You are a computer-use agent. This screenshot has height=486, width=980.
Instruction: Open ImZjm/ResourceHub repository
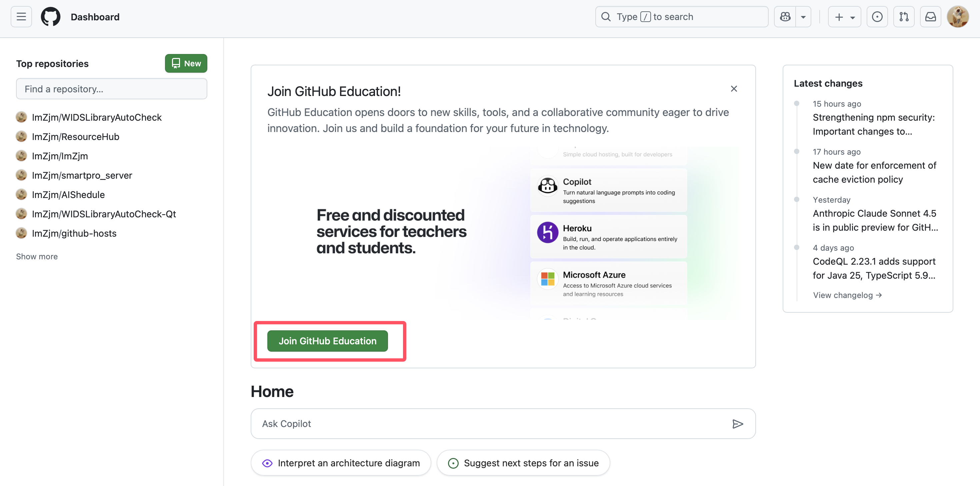pyautogui.click(x=76, y=137)
